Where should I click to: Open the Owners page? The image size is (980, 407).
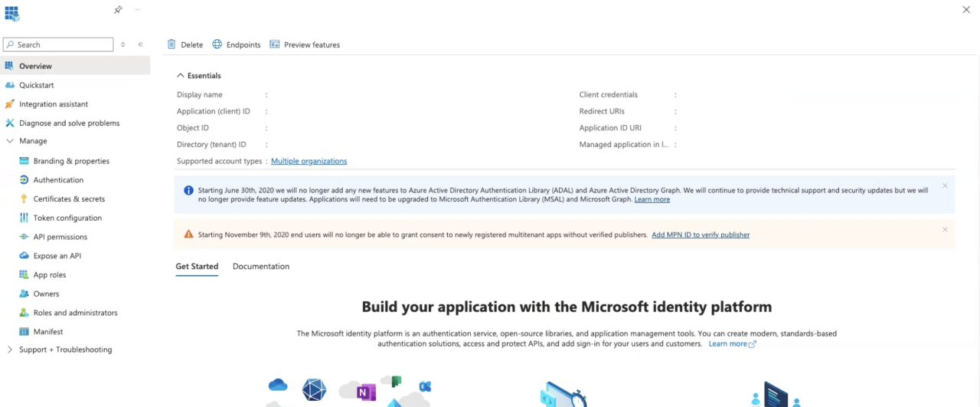(46, 294)
